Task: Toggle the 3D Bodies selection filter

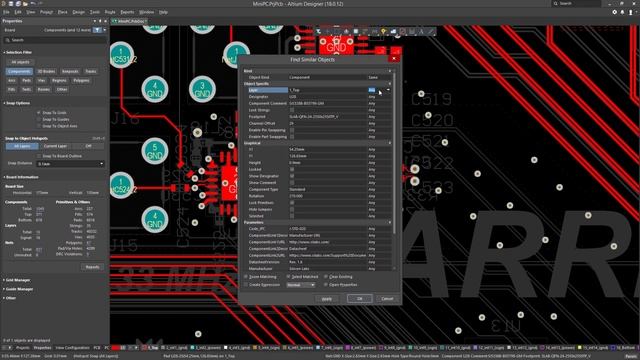Action: pos(46,71)
